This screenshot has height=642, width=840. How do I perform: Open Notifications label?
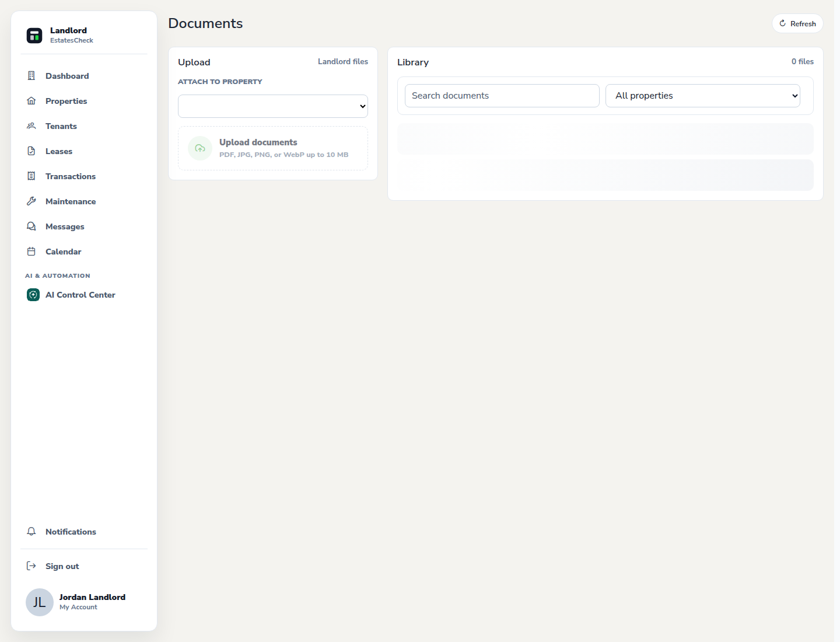(x=71, y=532)
